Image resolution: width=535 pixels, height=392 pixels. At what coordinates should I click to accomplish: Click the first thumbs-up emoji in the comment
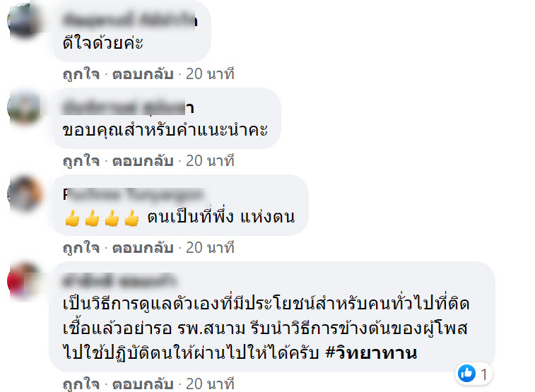tap(72, 218)
